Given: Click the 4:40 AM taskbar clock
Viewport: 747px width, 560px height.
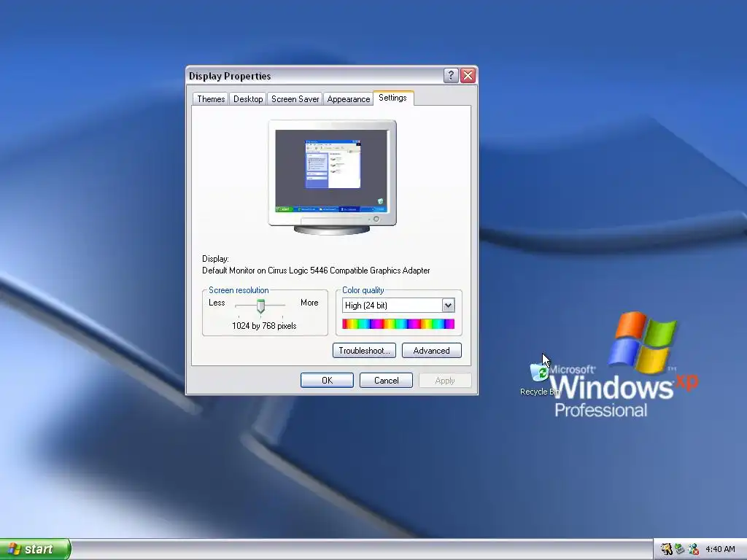Looking at the screenshot, I should (720, 549).
